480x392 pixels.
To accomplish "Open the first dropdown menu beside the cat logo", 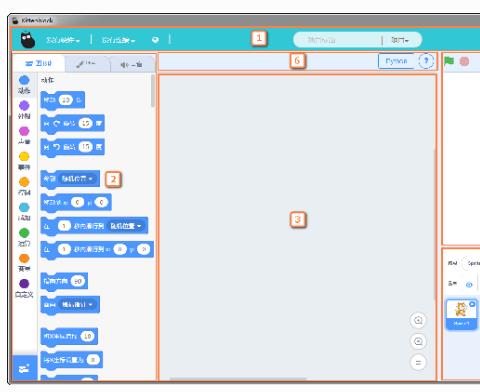I will click(63, 40).
